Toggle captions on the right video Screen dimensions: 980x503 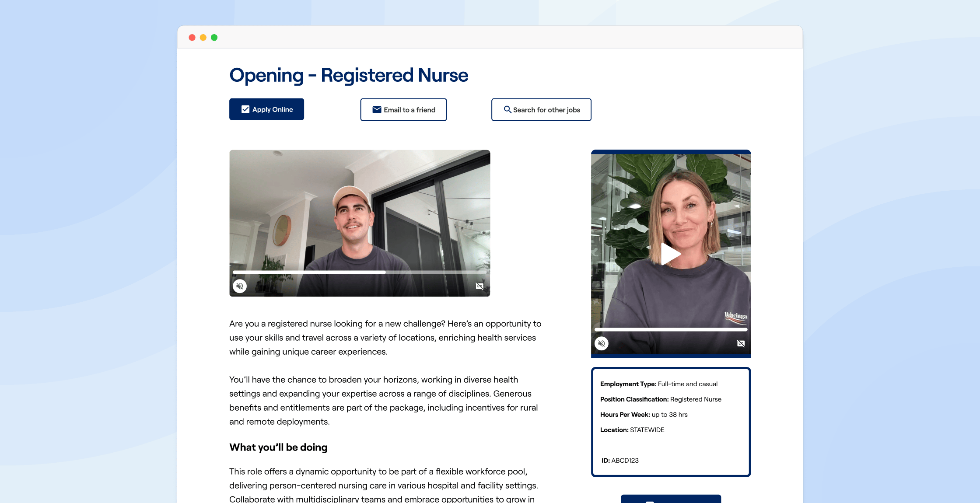(741, 343)
